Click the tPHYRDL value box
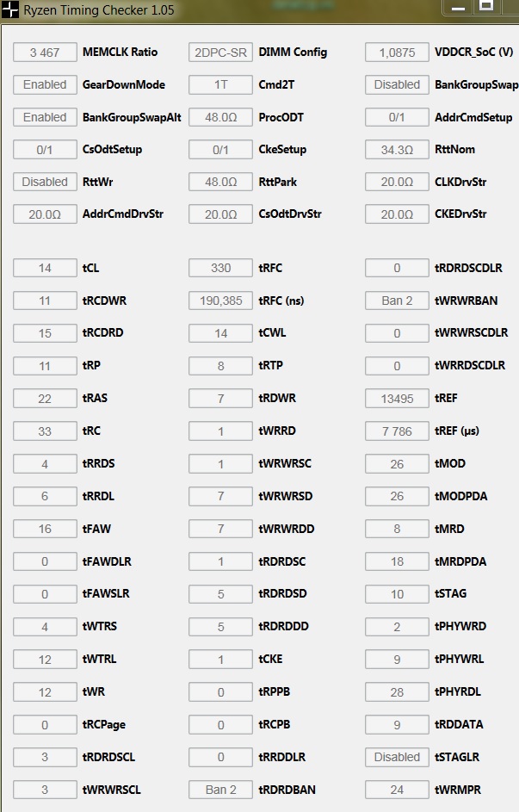The height and width of the screenshot is (812, 519). pos(397,692)
